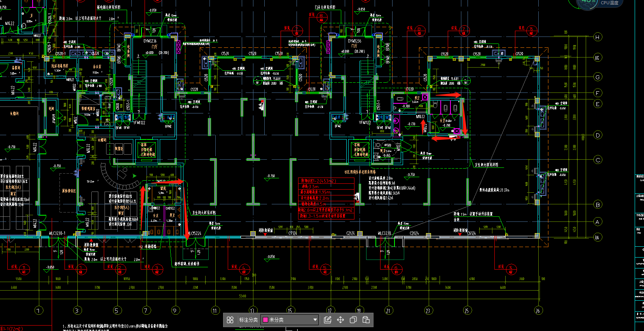Select red text 距地1.3-1.5m处设手动开启装置
The height and width of the screenshot is (331, 644).
coord(322,216)
